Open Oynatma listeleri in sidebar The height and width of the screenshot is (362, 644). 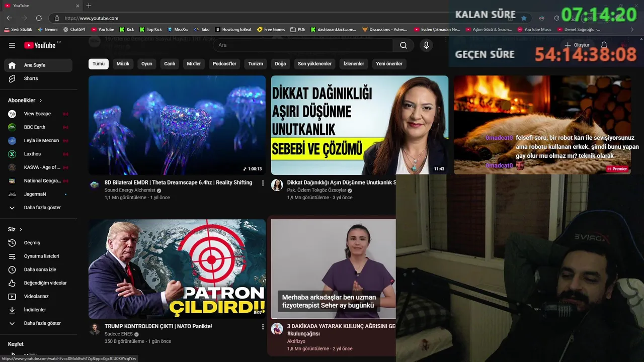coord(38,256)
